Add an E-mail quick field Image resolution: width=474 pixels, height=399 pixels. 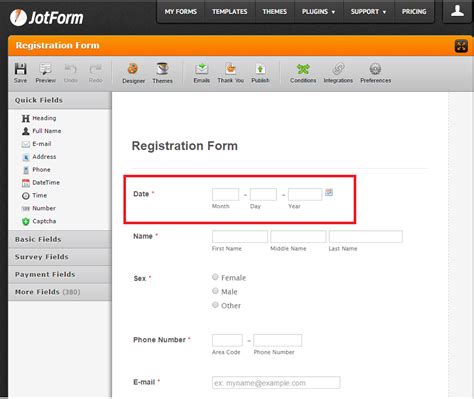pos(36,144)
